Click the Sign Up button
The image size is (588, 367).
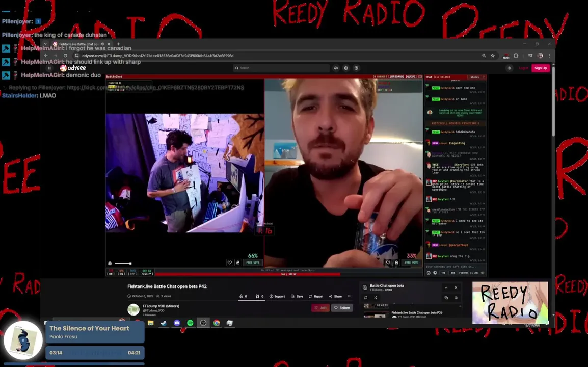pos(541,68)
